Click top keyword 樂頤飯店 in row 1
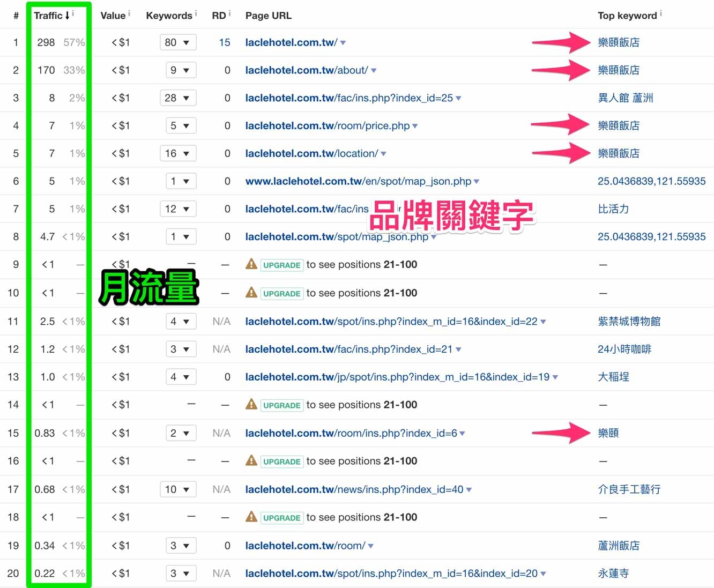Viewport: 714px width, 588px height. pyautogui.click(x=619, y=42)
